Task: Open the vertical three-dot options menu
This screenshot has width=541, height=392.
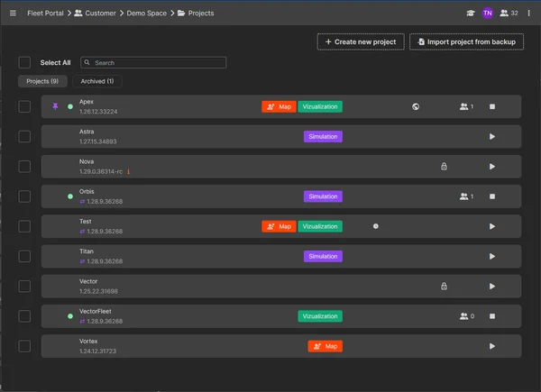Action: (x=528, y=14)
